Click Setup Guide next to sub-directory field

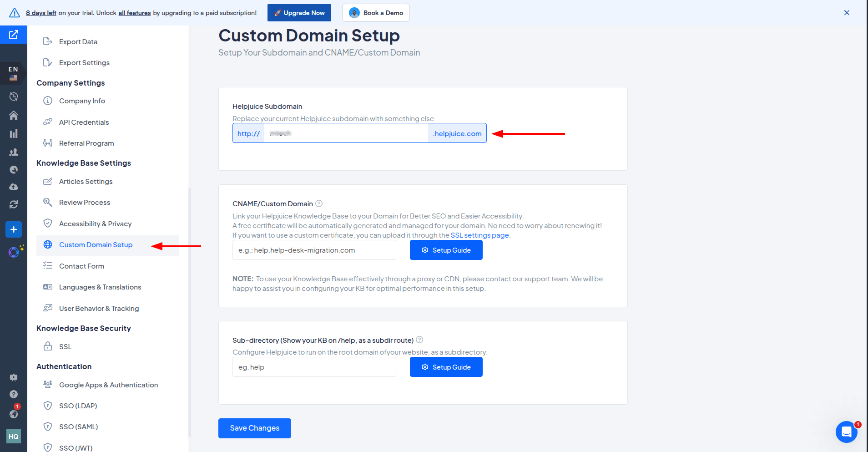[446, 367]
